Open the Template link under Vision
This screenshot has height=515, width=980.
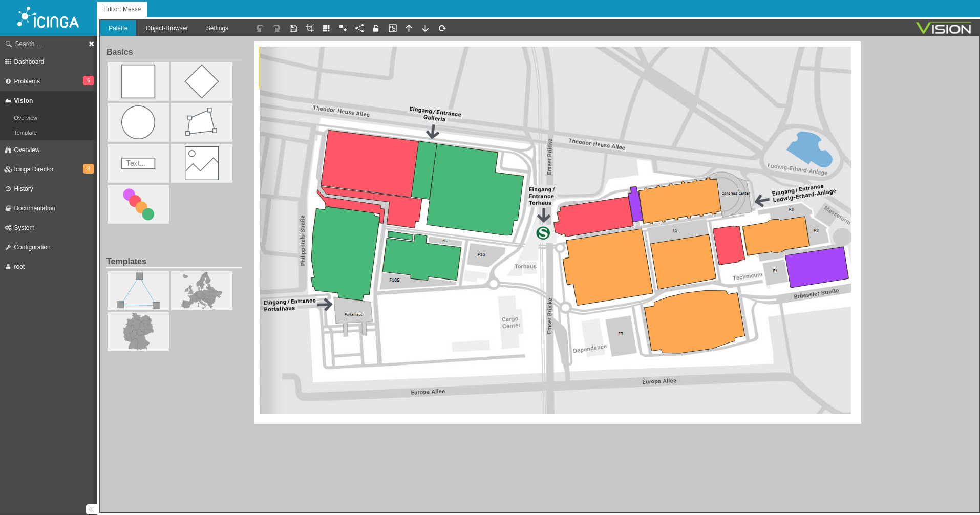(25, 133)
